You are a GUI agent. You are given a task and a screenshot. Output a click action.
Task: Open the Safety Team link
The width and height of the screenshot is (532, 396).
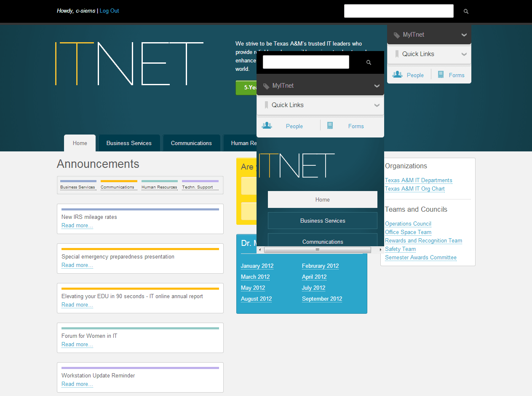pos(400,249)
